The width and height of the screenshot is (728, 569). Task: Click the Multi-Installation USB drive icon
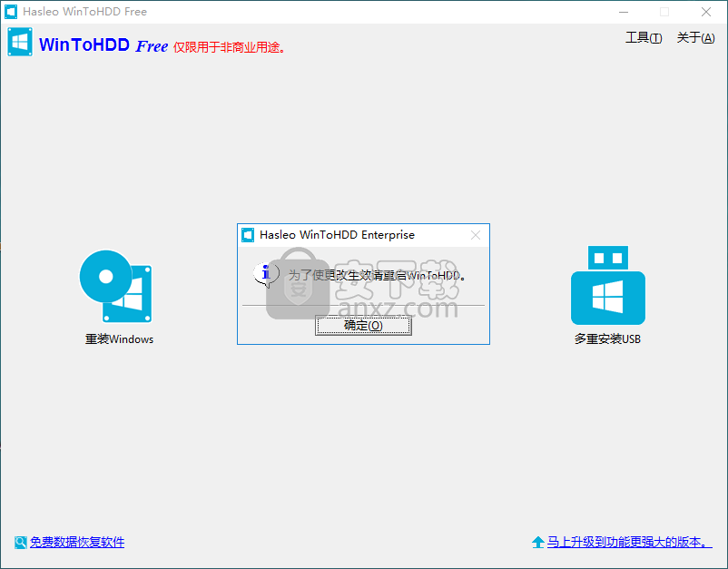point(608,285)
